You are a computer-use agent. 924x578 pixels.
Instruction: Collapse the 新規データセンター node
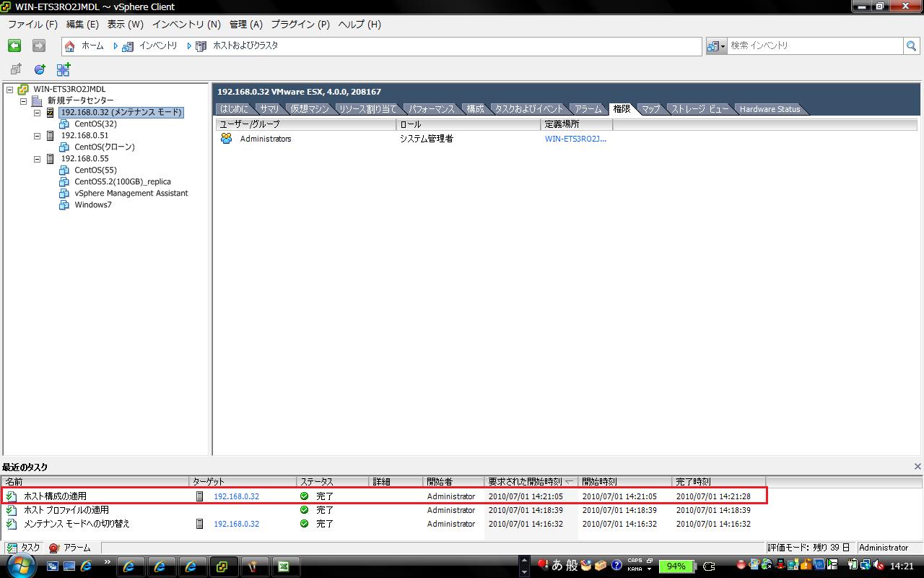(x=23, y=101)
